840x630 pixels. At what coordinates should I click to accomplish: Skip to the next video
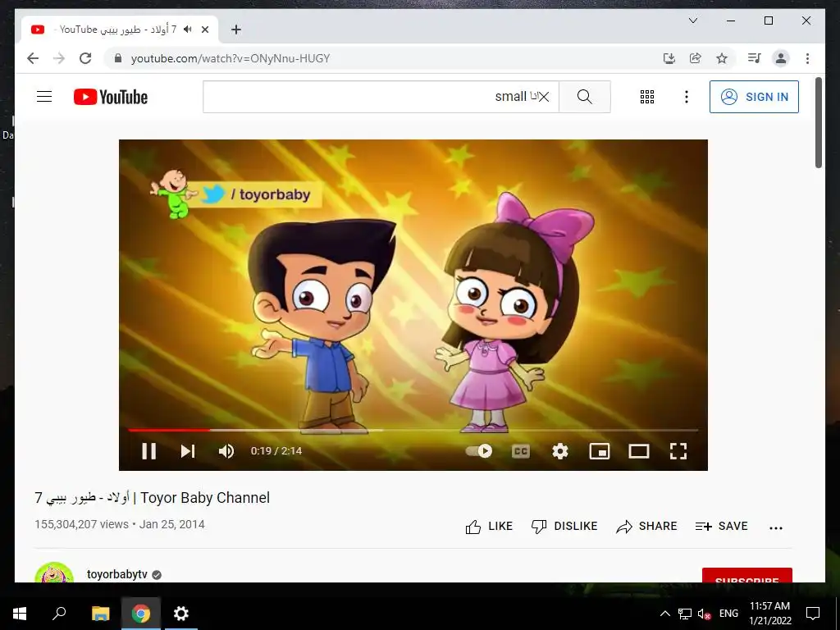[188, 451]
